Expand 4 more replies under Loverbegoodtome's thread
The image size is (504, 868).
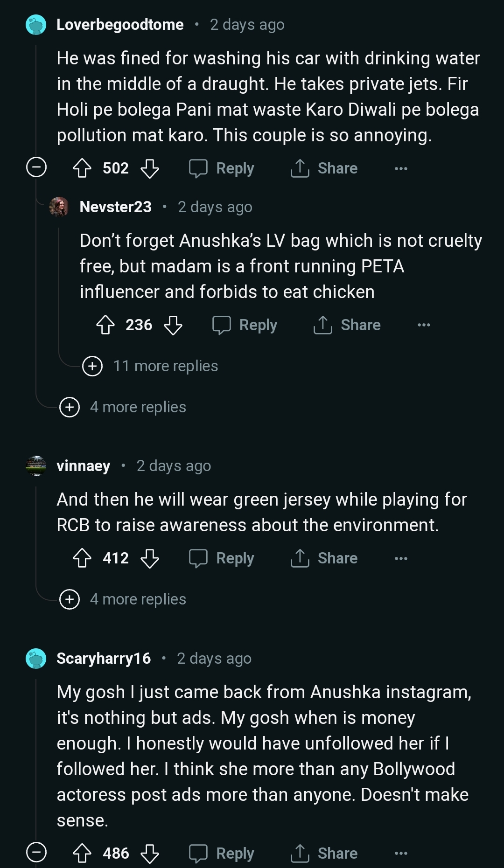pyautogui.click(x=70, y=407)
